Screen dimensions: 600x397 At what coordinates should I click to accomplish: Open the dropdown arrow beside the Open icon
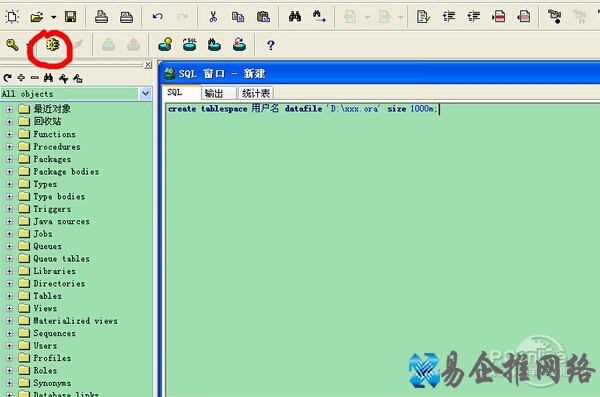click(53, 17)
